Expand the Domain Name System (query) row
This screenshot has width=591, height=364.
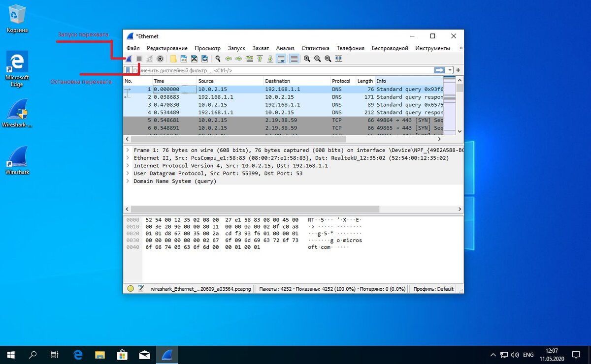point(128,181)
